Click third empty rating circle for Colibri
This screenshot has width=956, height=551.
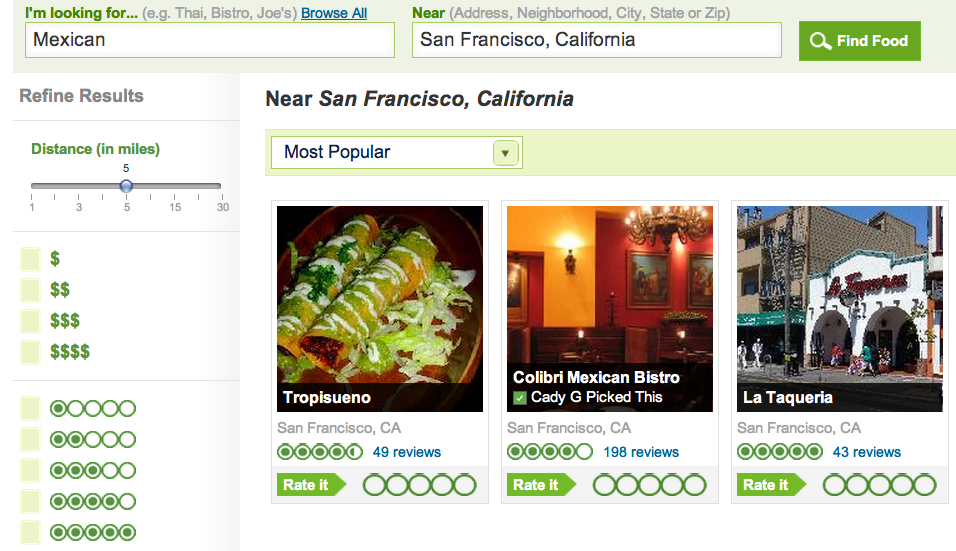650,485
